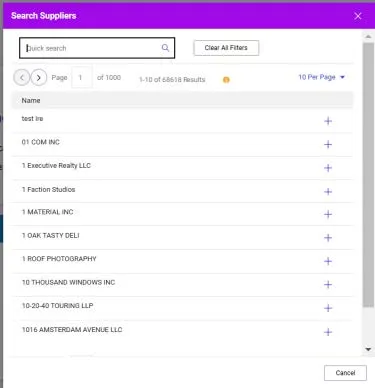375x388 pixels.
Task: Add 1 Executive Realty LLC plus icon
Action: [x=328, y=168]
